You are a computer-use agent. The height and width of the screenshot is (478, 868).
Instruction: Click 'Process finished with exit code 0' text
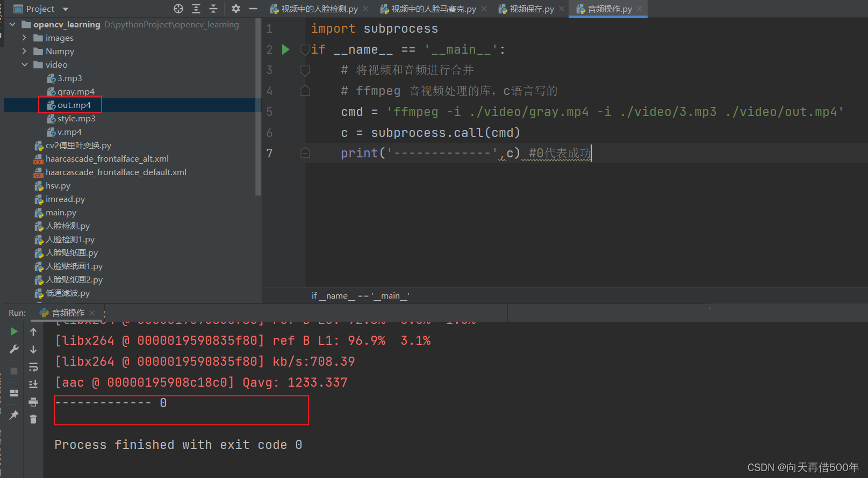point(178,445)
